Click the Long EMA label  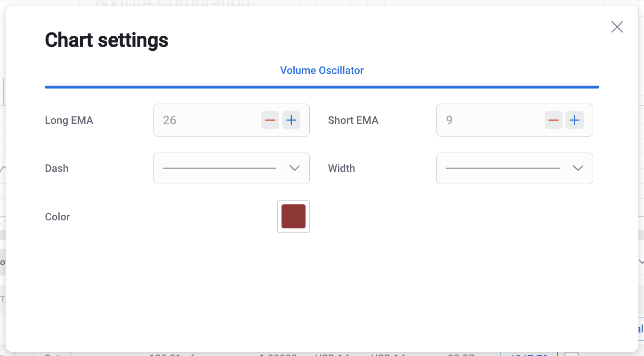click(x=69, y=120)
